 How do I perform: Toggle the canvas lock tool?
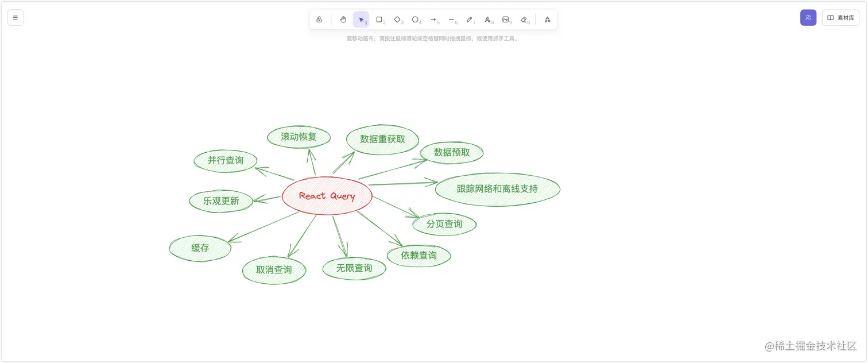(319, 20)
